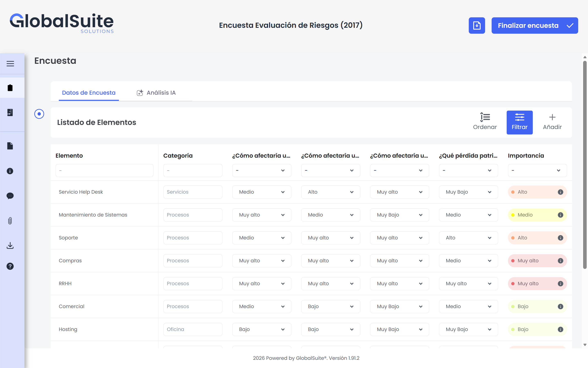Open first ¿Cómo afectaría filter dropdown
The image size is (588, 368).
coord(262,170)
